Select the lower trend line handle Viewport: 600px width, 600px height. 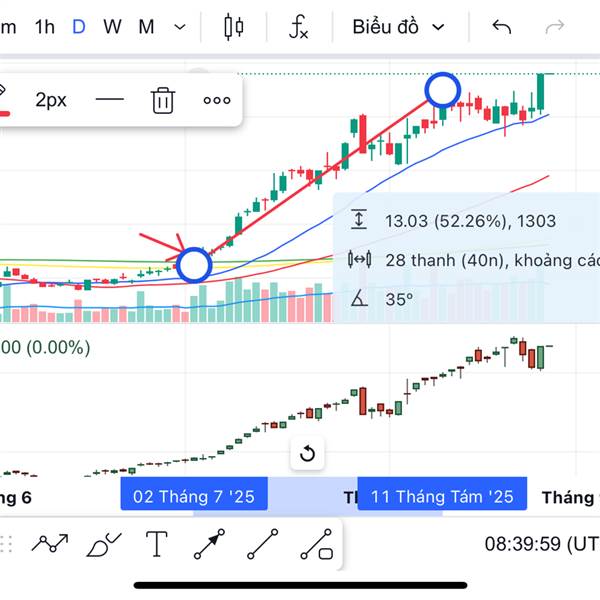click(x=194, y=265)
